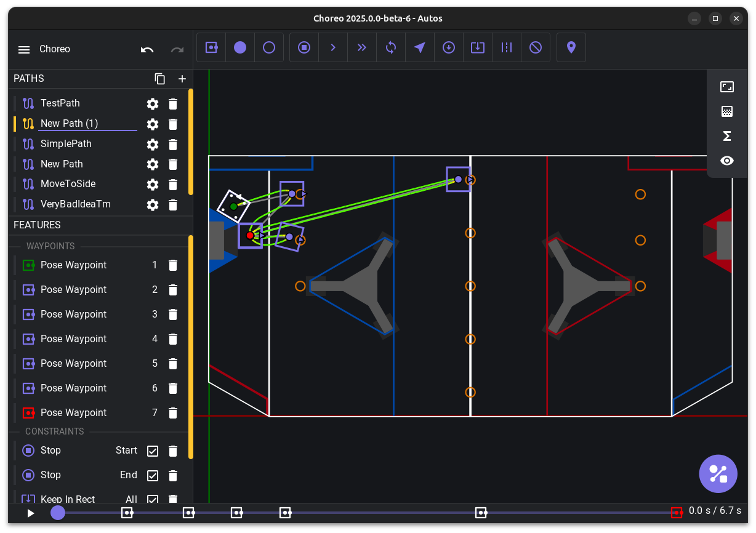Select the Stop Point constraint tool
Viewport: 756px width, 533px height.
(304, 47)
